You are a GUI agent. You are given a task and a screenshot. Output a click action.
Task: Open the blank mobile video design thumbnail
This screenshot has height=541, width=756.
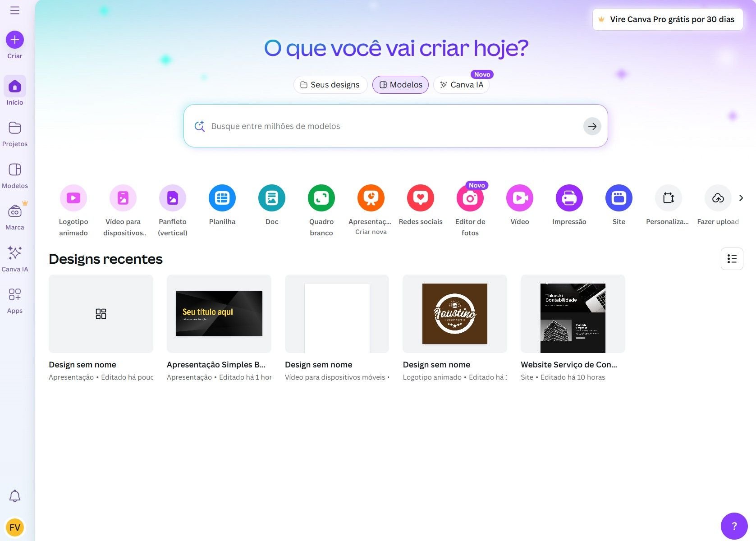click(337, 314)
